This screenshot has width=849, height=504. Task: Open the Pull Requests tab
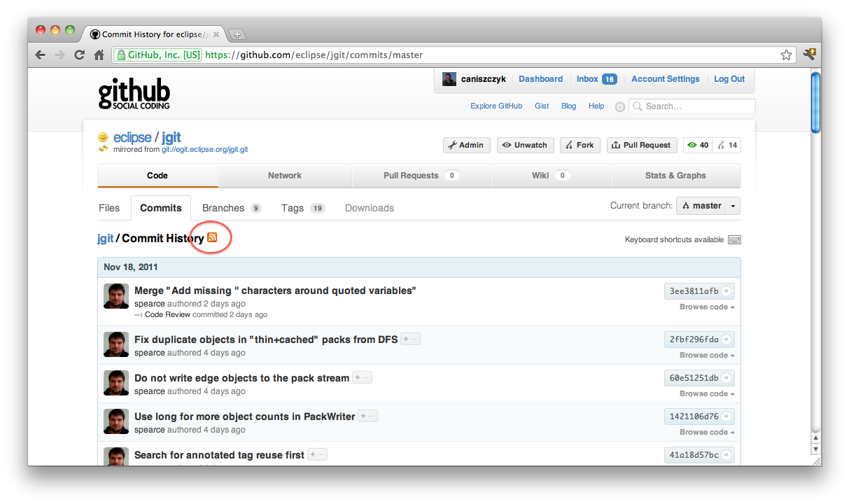[421, 176]
